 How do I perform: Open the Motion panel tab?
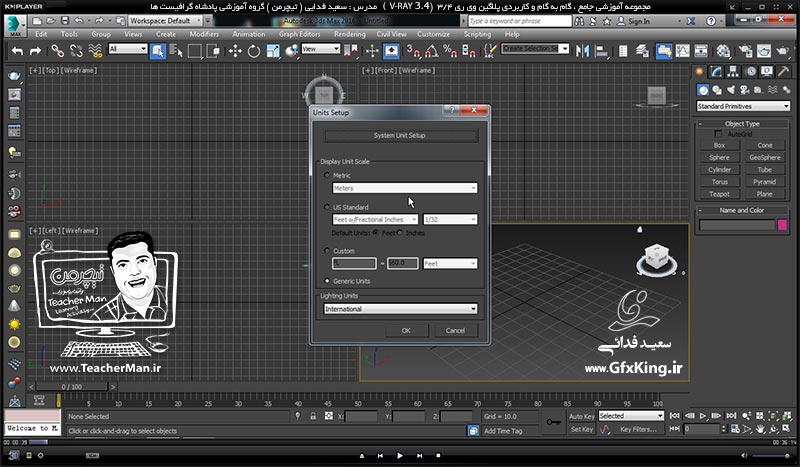click(x=751, y=72)
